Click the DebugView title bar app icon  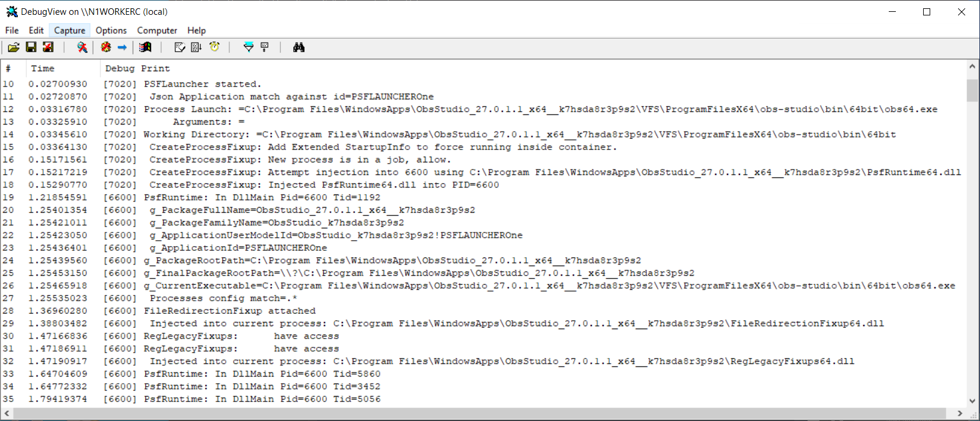[11, 11]
